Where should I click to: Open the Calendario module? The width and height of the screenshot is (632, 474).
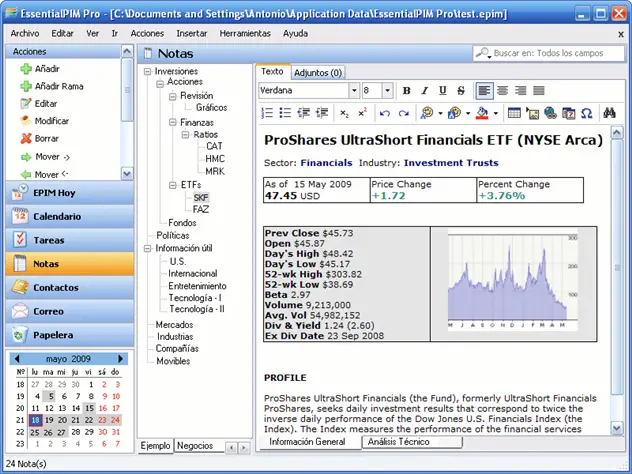click(57, 216)
